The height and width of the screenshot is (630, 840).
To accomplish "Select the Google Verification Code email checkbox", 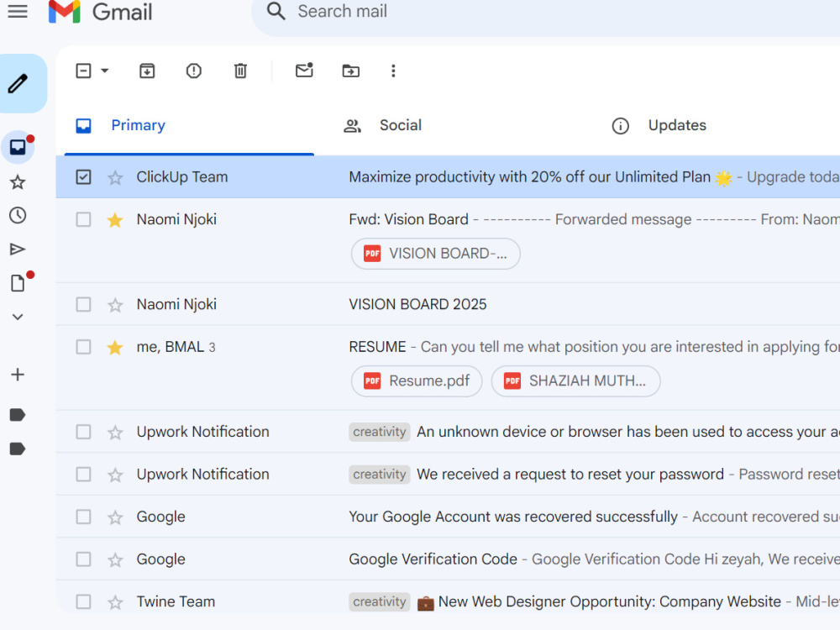I will (83, 559).
